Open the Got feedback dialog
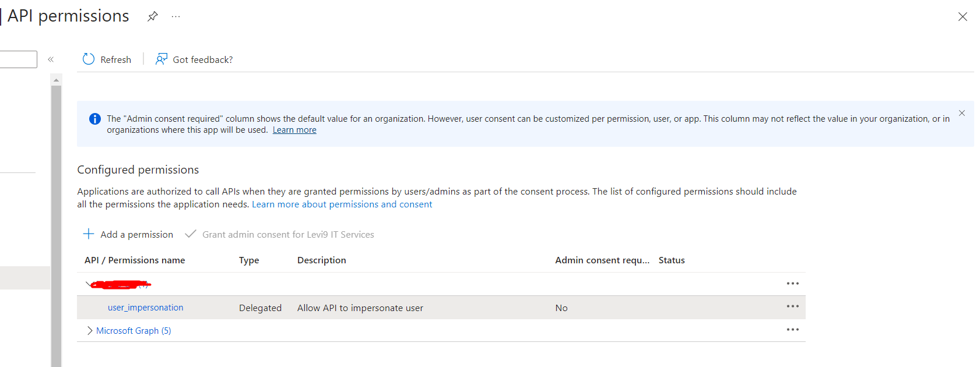 pos(194,59)
